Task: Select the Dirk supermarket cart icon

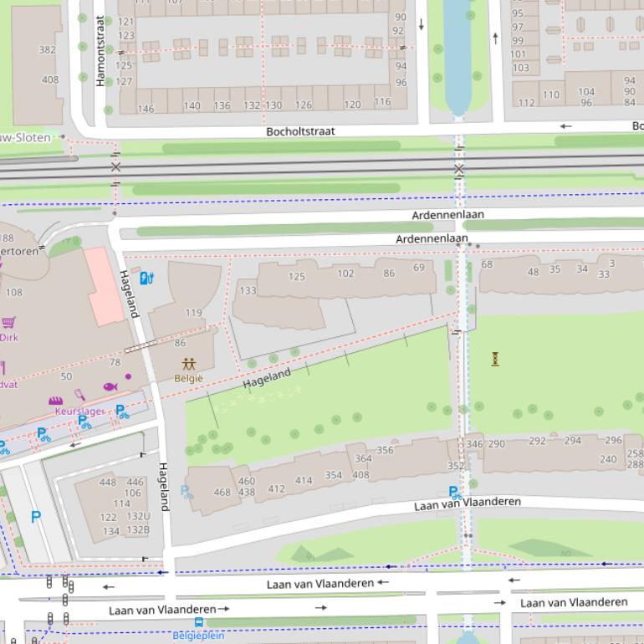Action: 9,323
